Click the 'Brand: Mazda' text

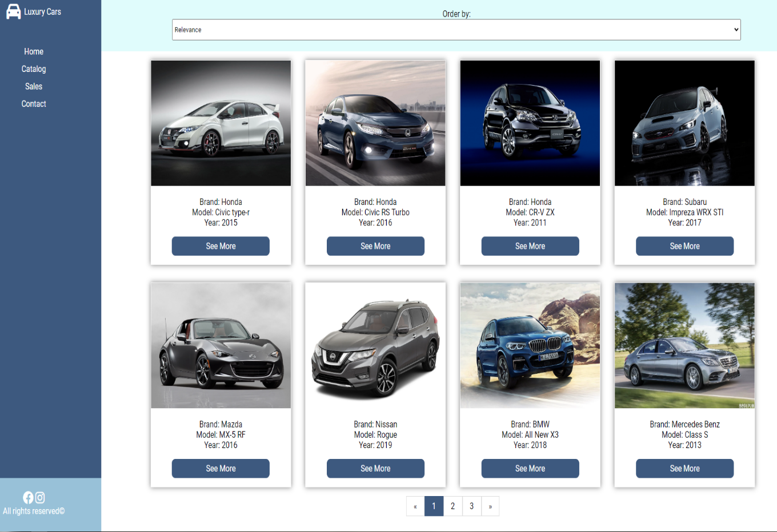[221, 425]
